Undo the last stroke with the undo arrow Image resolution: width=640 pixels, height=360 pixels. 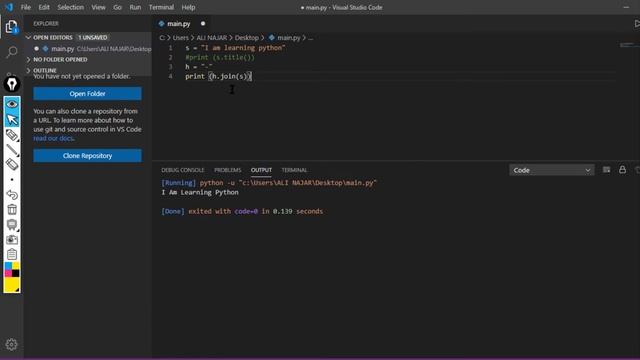pos(12,195)
